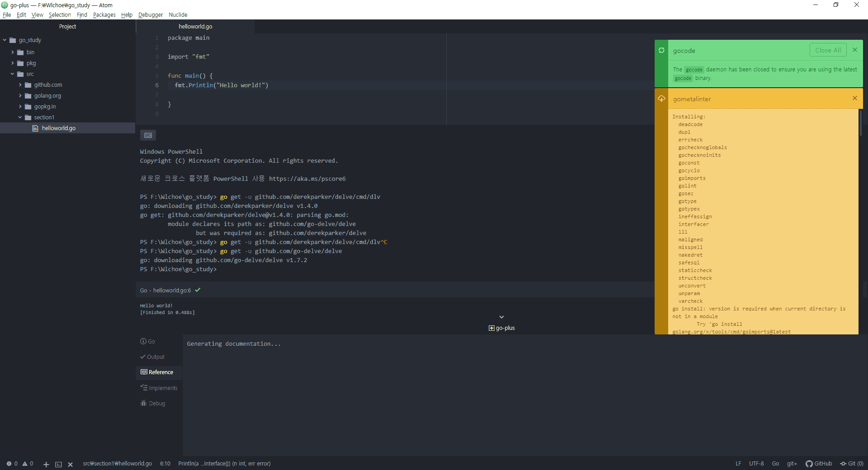Expand the pkg folder
This screenshot has width=868, height=470.
pyautogui.click(x=12, y=63)
